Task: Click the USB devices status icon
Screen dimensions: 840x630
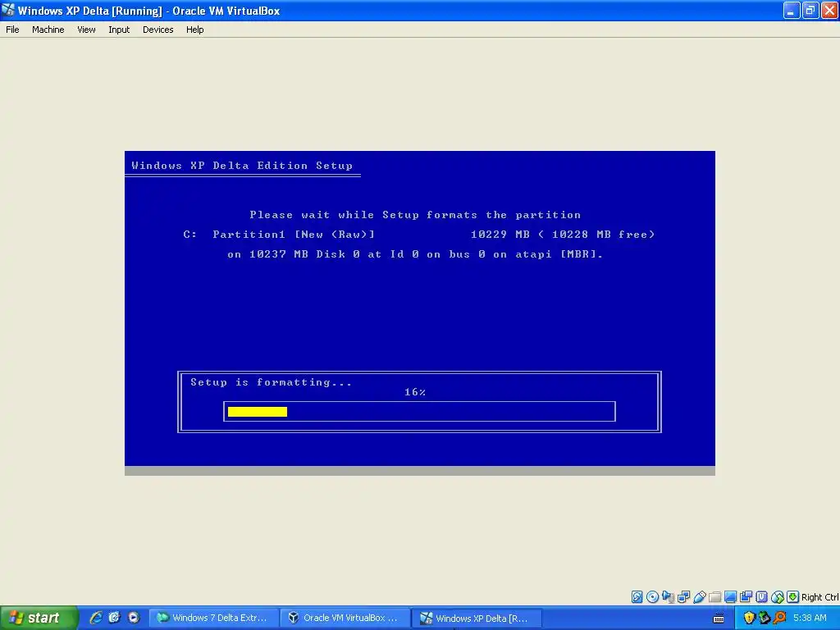Action: click(699, 597)
